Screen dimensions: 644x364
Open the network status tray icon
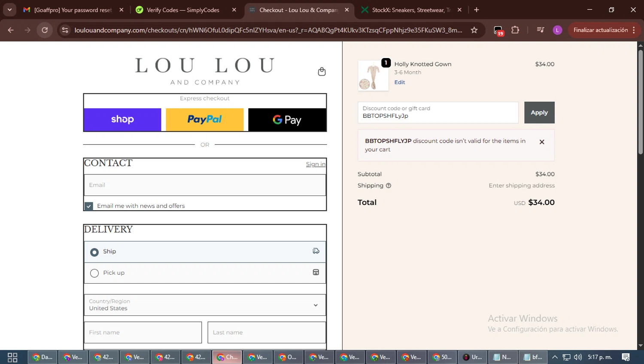point(567,357)
